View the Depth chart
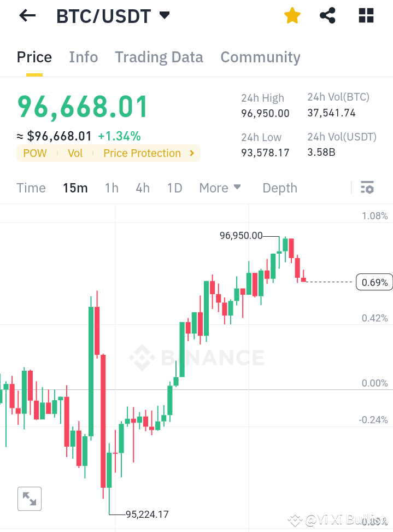Screen dimensions: 393x532 pyautogui.click(x=279, y=188)
